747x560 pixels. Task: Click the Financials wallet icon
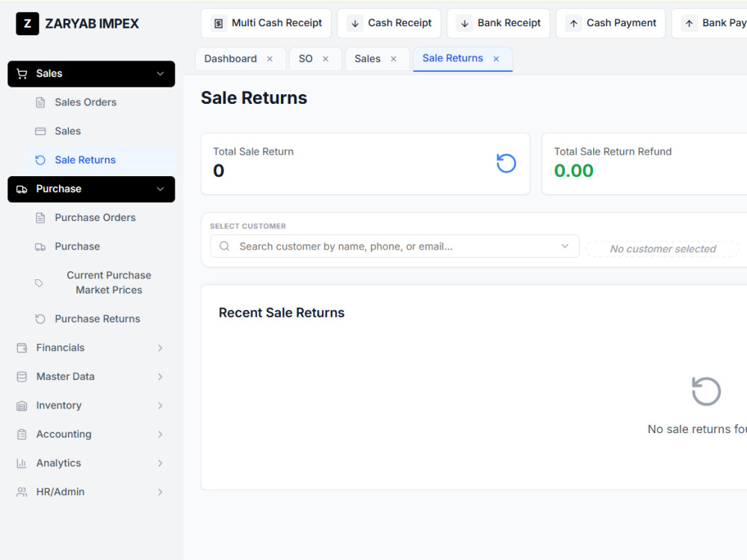pyautogui.click(x=22, y=348)
